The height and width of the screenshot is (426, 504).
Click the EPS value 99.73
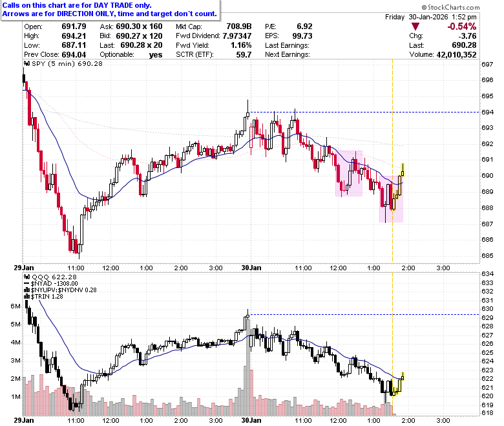click(302, 36)
